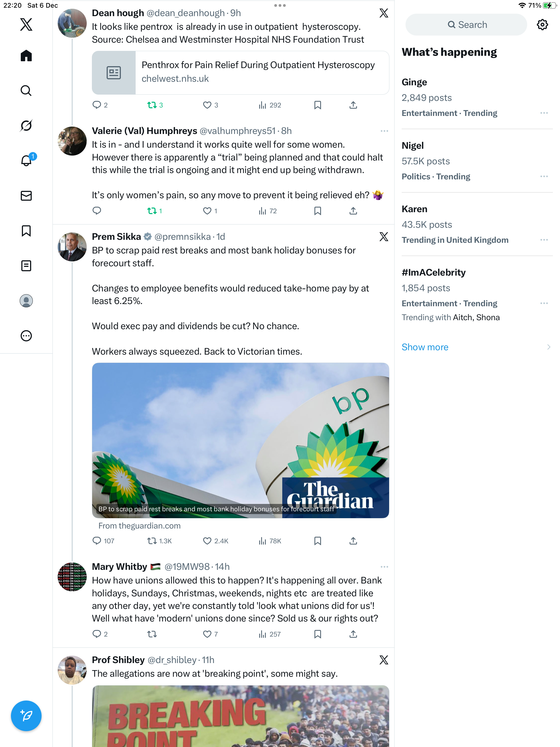Bookmark Dean hough's Penthrox post
The width and height of the screenshot is (560, 747).
[317, 105]
